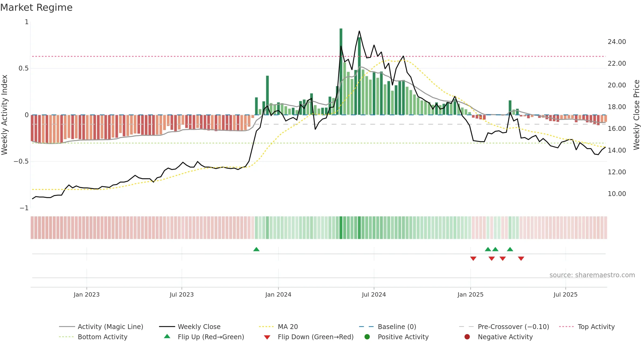Toggle Weekly Close series in legend

tap(190, 327)
